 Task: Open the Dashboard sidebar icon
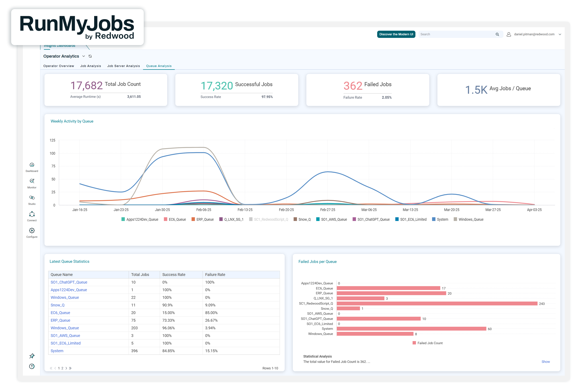32,165
